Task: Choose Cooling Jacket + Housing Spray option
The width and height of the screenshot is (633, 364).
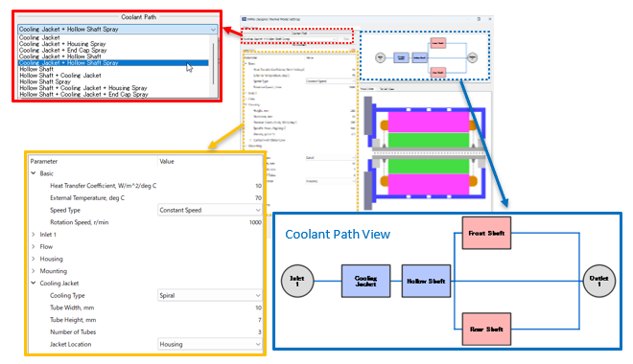Action: 62,44
